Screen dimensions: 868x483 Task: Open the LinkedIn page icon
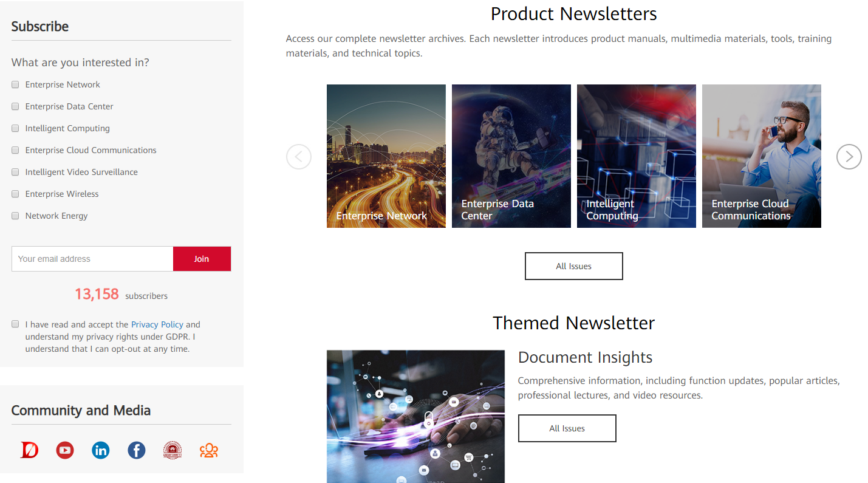(x=101, y=450)
